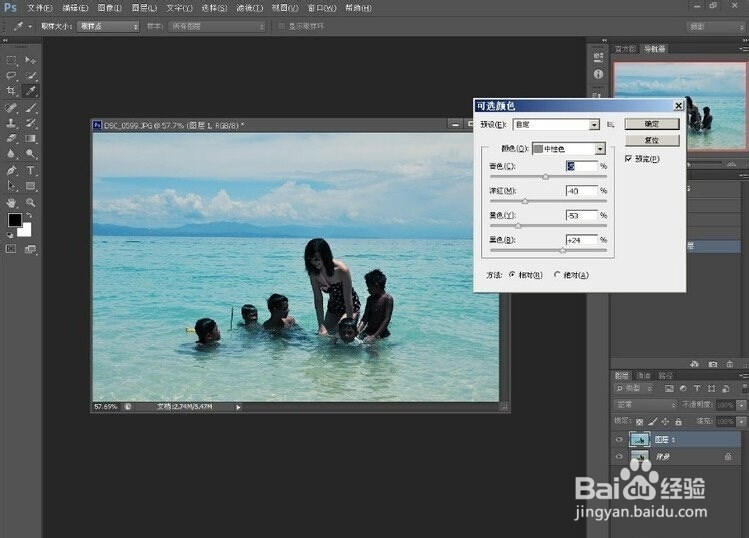Adjust the 黑色(B) black slider handle
The height and width of the screenshot is (538, 749).
tap(562, 250)
